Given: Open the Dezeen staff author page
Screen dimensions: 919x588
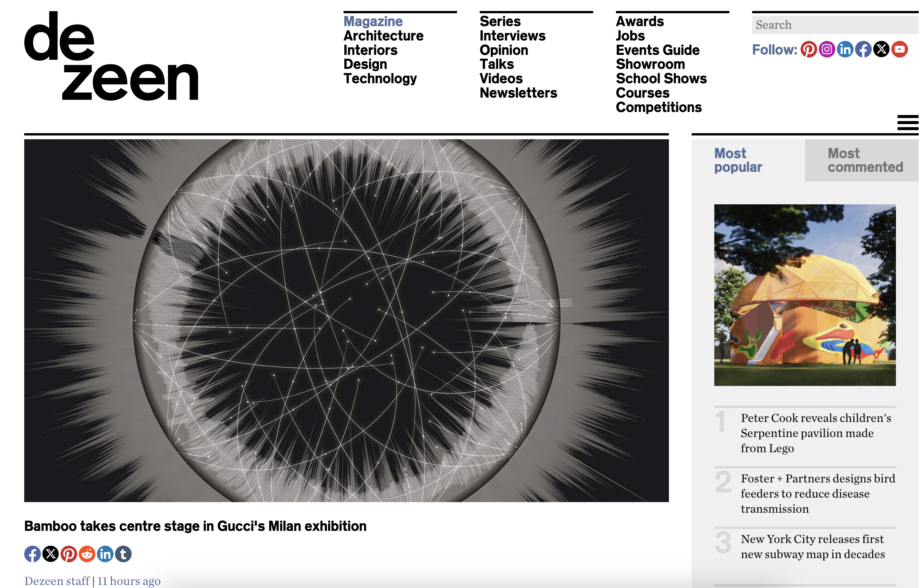Looking at the screenshot, I should tap(57, 581).
